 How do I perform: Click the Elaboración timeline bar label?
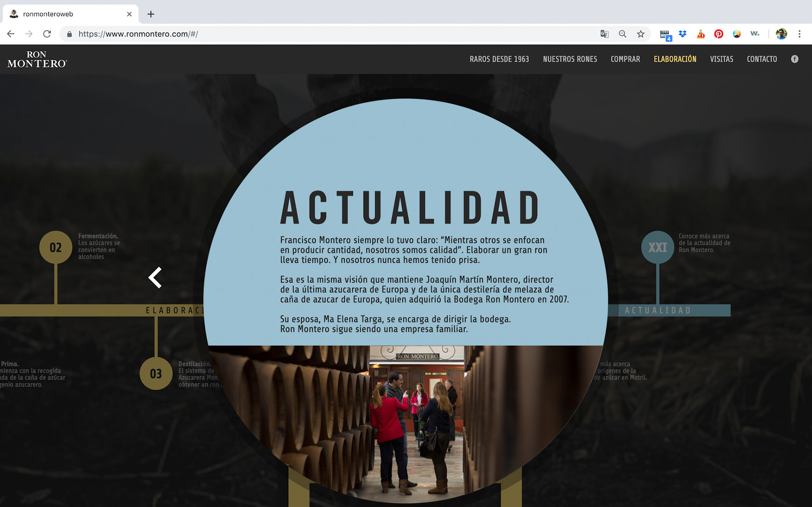coord(175,310)
